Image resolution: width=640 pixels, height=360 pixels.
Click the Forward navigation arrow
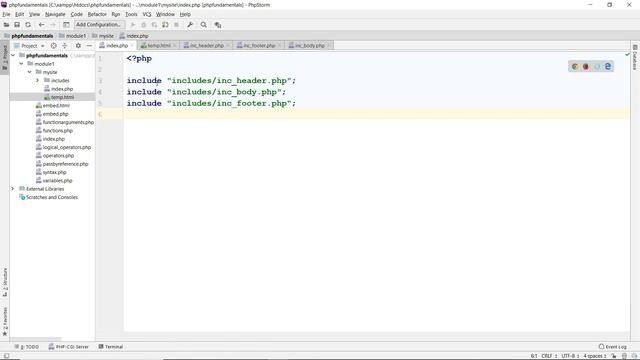tap(53, 25)
